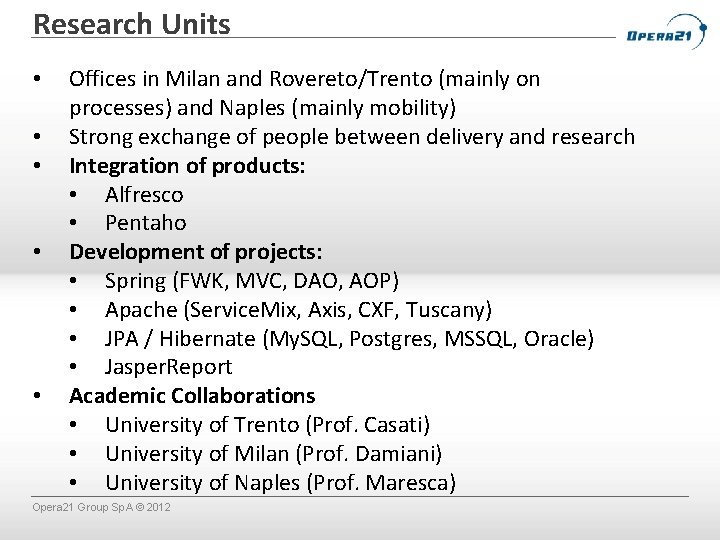
Task: Click the line starting 'Offices in Milan and Rovereto/Trento'
Action: [304, 79]
